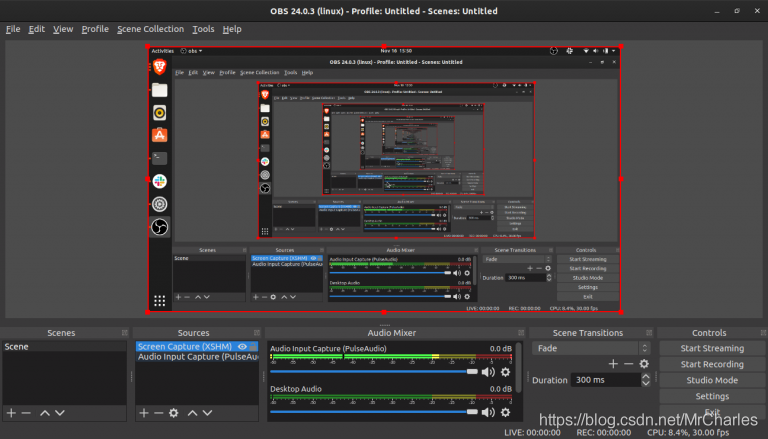This screenshot has width=768, height=439.
Task: Move source down in Sources panel
Action: coord(208,413)
